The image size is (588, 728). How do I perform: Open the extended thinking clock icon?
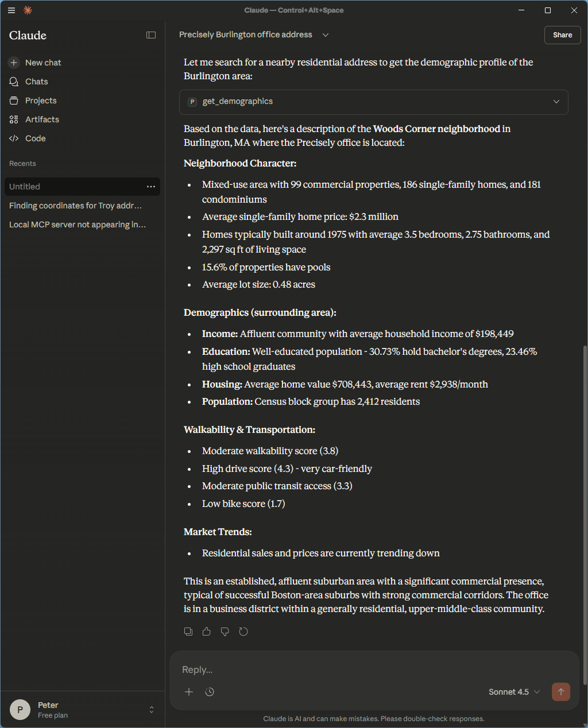click(210, 692)
